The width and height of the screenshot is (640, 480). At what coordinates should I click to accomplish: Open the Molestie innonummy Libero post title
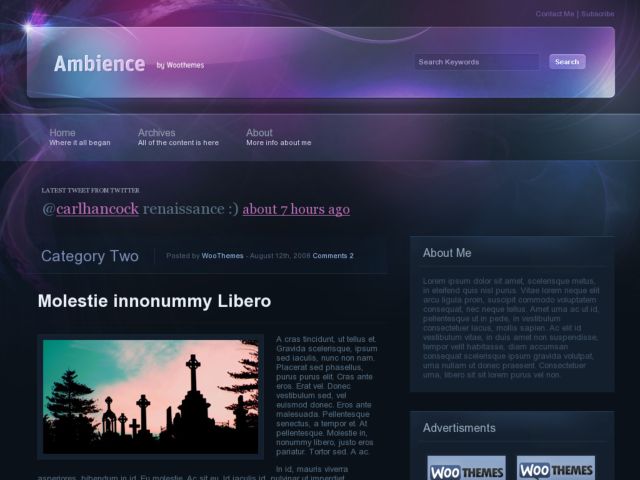[154, 301]
